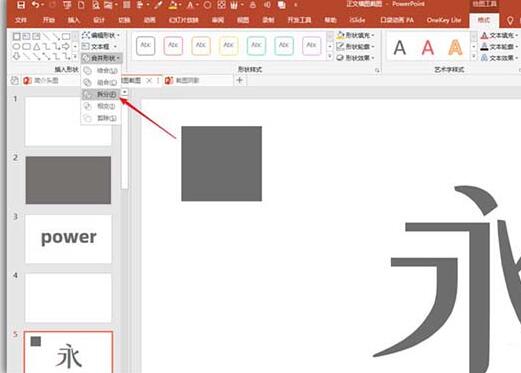521x373 pixels.
Task: Choose 剪除 (Subtract) in merge shapes menu
Action: 101,118
